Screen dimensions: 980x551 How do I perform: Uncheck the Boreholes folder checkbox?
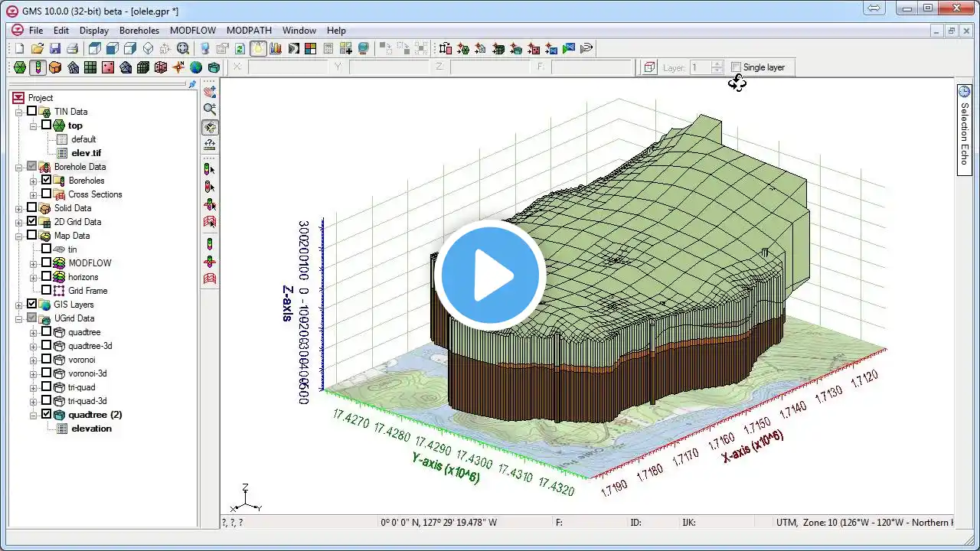pos(47,181)
